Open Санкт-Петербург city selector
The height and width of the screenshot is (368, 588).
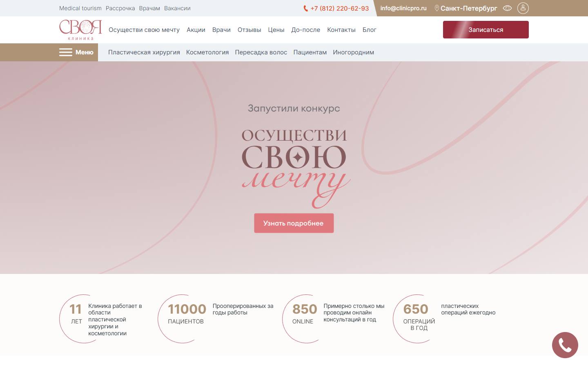tap(469, 8)
